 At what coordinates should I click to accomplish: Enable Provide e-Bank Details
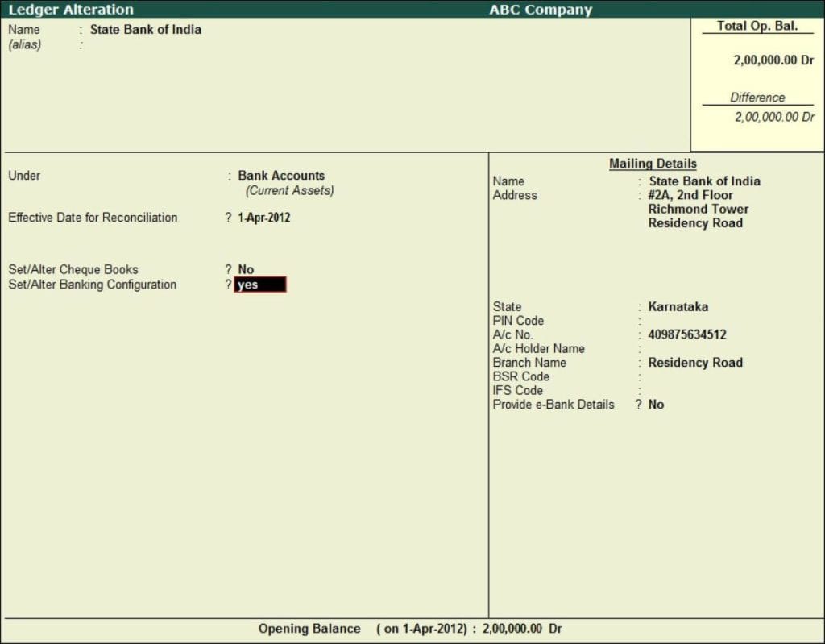(x=656, y=404)
